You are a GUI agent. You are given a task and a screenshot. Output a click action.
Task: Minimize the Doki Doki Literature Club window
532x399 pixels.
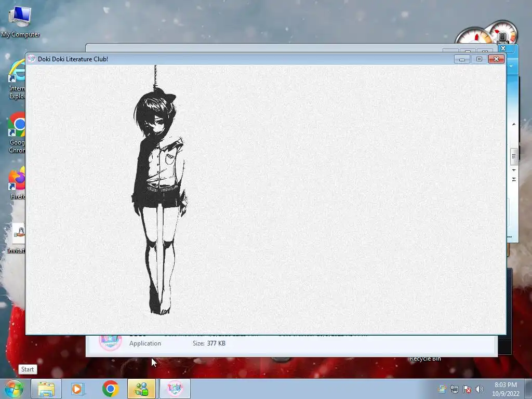[x=462, y=59]
